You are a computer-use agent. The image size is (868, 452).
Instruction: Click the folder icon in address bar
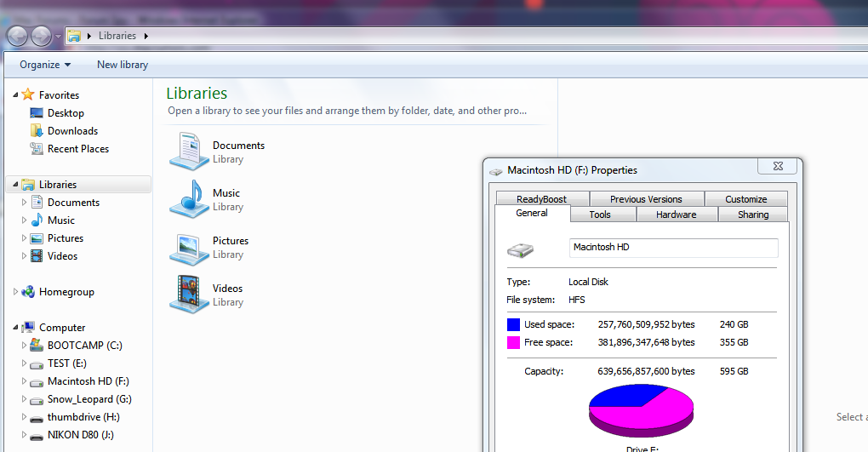(74, 36)
